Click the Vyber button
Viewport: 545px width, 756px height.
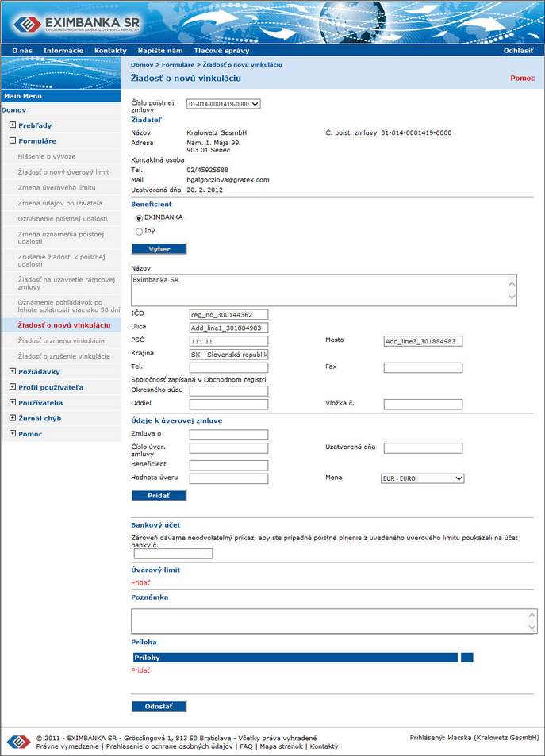[x=159, y=249]
